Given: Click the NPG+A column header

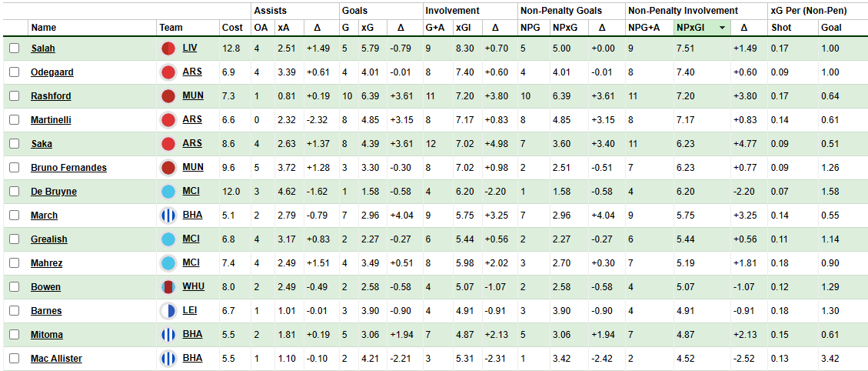Looking at the screenshot, I should [644, 28].
